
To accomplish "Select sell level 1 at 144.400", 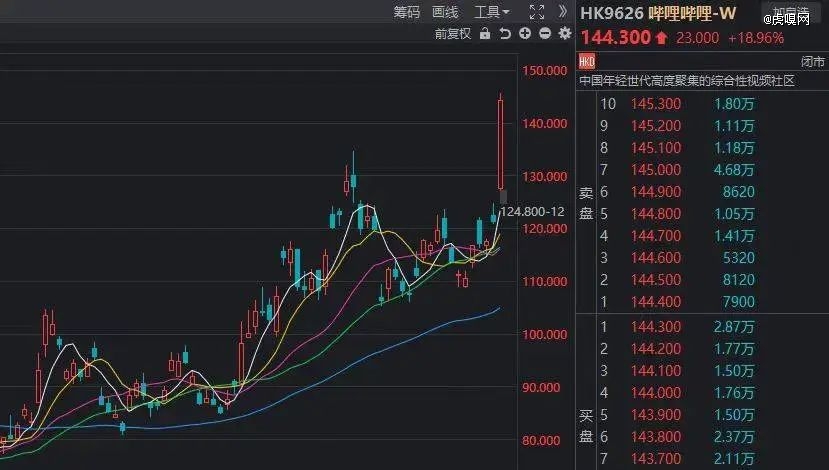I will (x=680, y=302).
